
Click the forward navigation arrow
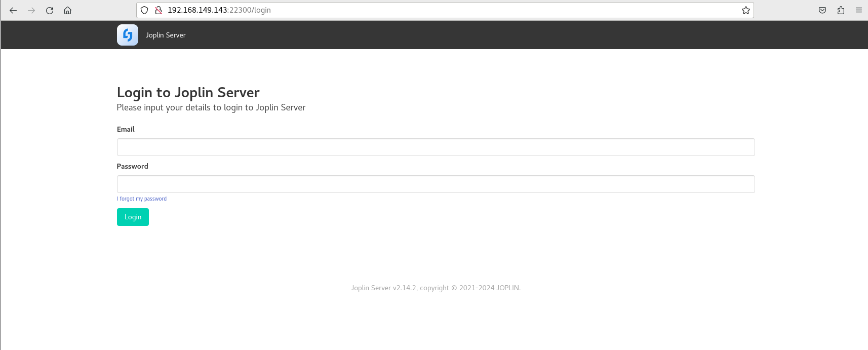click(x=31, y=10)
